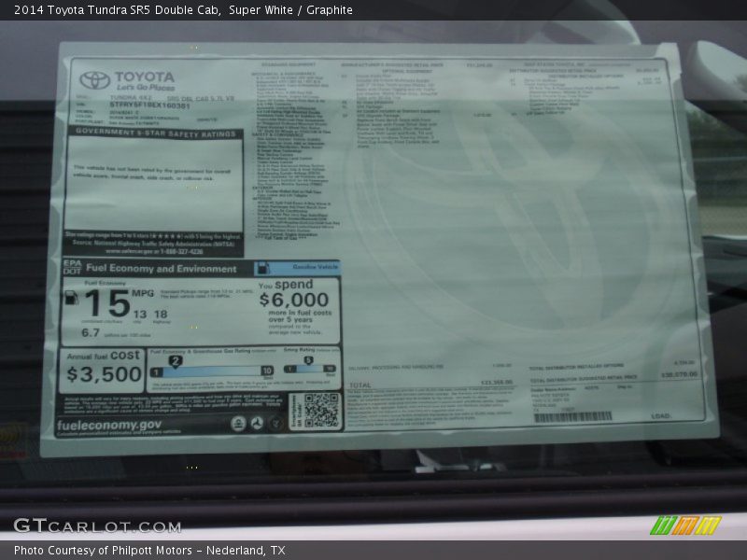Click the smartphone QR code

[x=320, y=411]
